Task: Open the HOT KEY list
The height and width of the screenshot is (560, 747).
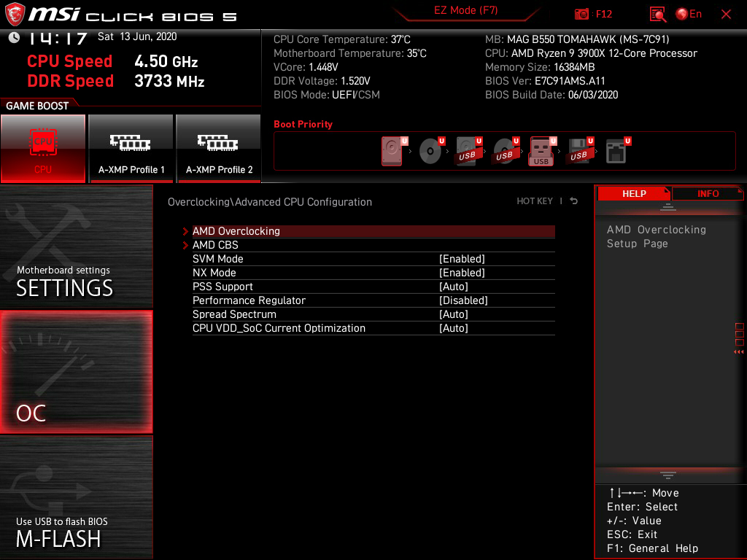Action: pos(535,201)
